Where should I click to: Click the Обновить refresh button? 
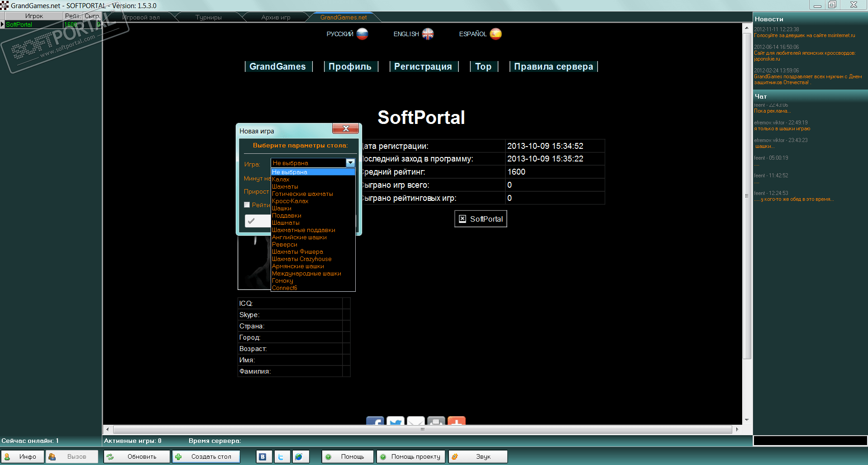[137, 457]
